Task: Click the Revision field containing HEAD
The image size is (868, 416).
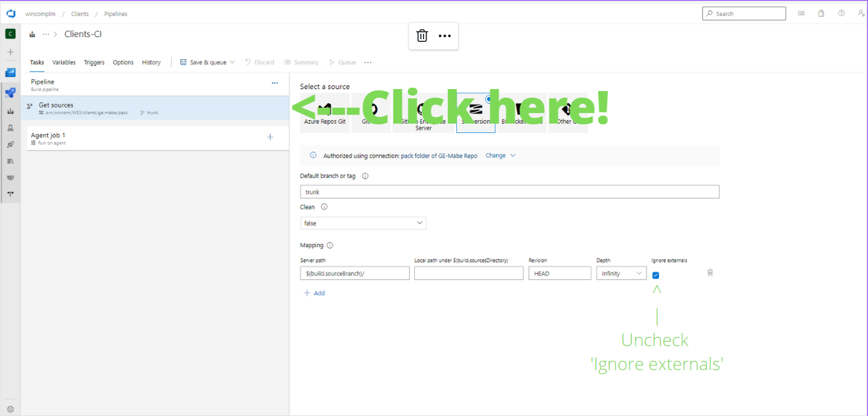Action: 560,273
